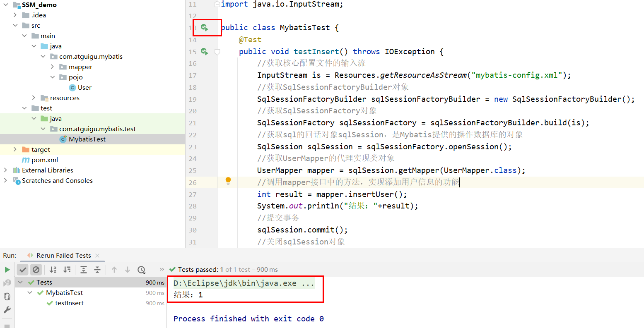Run testInsert method from gutter icon
644x328 pixels.
click(x=204, y=52)
